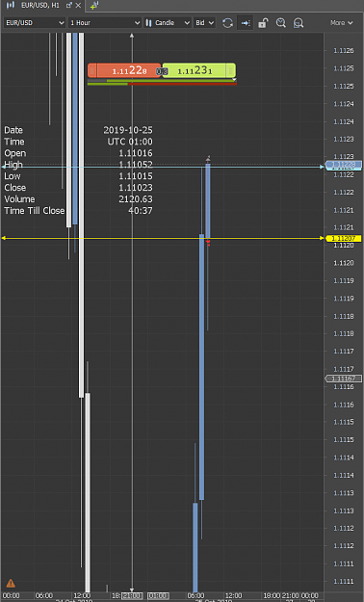This screenshot has width=364, height=602.
Task: Click the Close value 1.11023
Action: coord(136,188)
